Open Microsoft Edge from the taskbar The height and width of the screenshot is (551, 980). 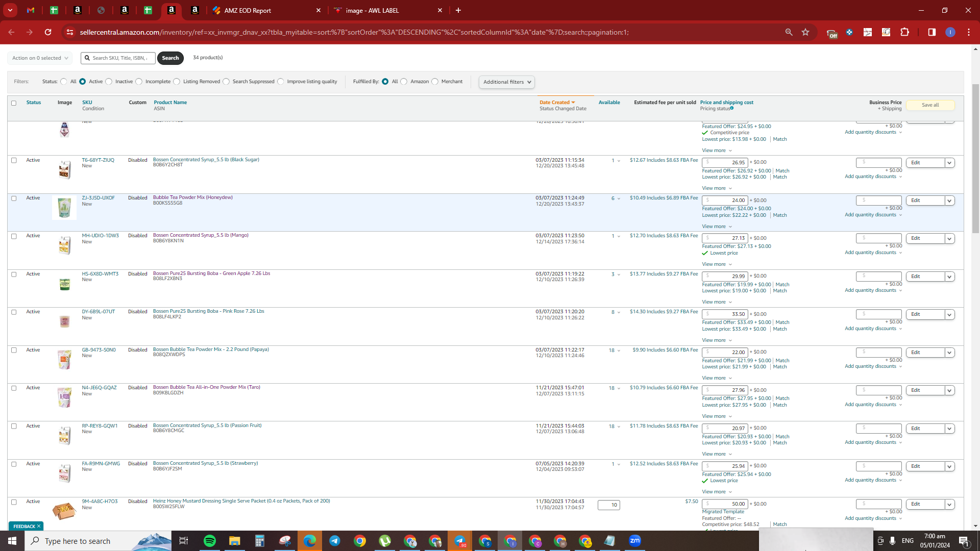pos(309,541)
